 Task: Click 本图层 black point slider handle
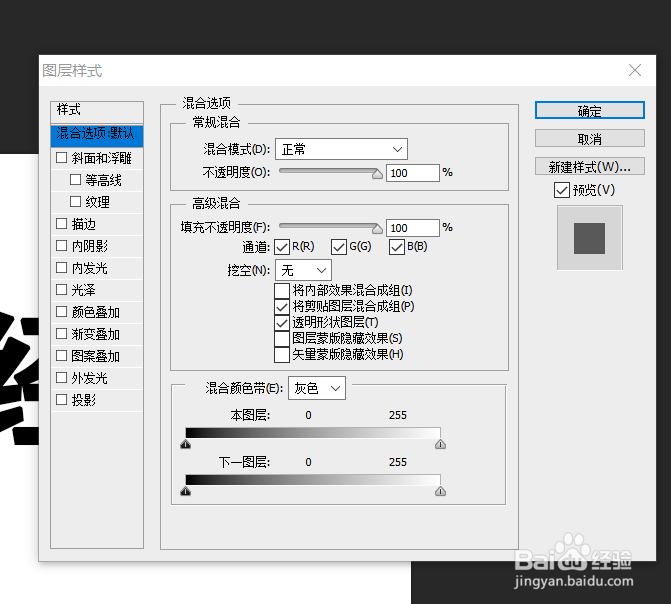click(185, 444)
